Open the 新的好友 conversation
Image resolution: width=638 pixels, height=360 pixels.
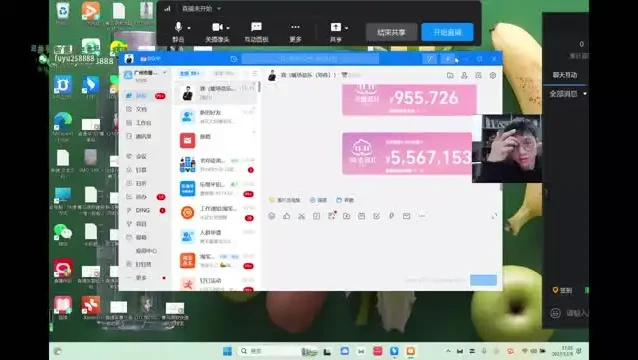coord(216,117)
